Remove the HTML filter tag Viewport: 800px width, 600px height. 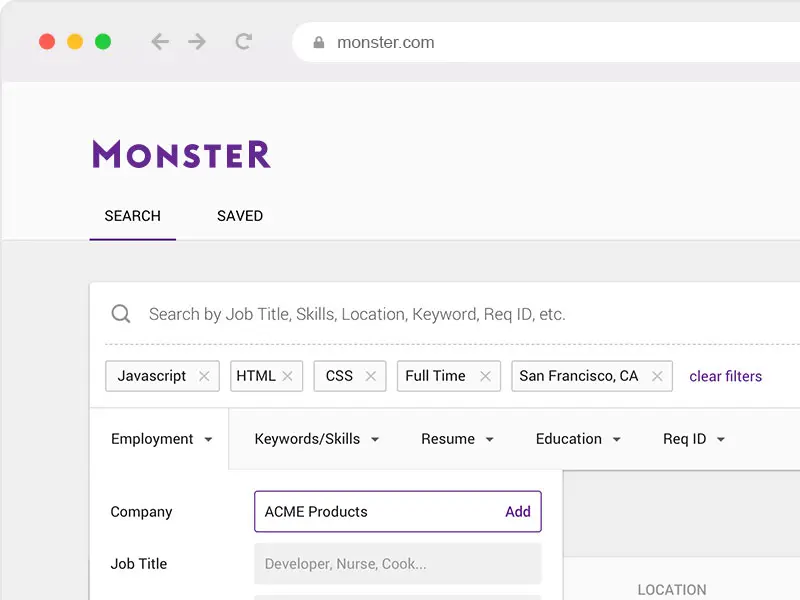point(287,376)
